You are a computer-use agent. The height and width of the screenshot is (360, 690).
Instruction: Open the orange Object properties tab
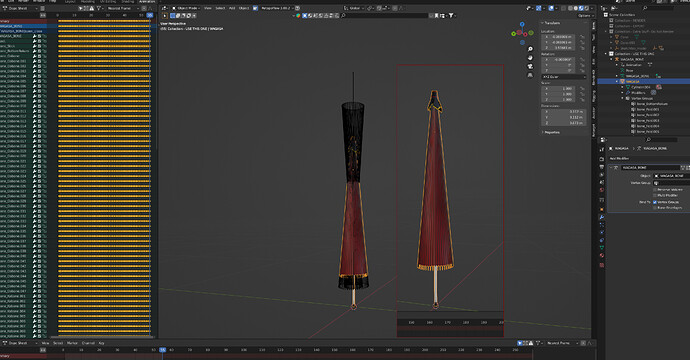click(x=602, y=209)
